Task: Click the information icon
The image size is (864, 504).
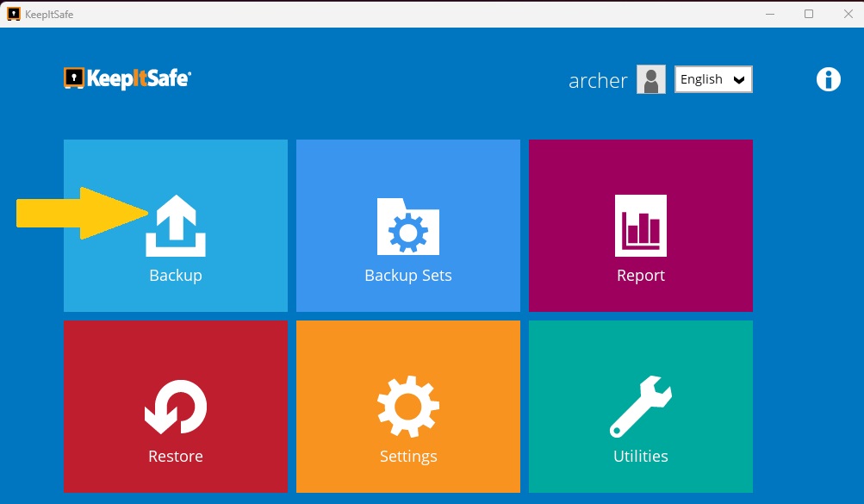Action: [828, 79]
